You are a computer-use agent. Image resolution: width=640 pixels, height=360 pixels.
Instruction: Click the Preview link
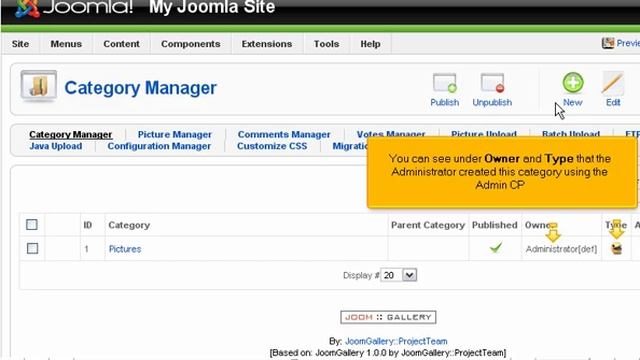coord(628,43)
